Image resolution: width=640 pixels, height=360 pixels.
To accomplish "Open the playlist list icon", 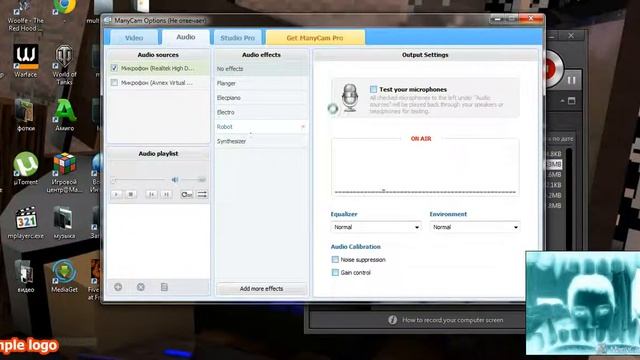I will point(164,287).
